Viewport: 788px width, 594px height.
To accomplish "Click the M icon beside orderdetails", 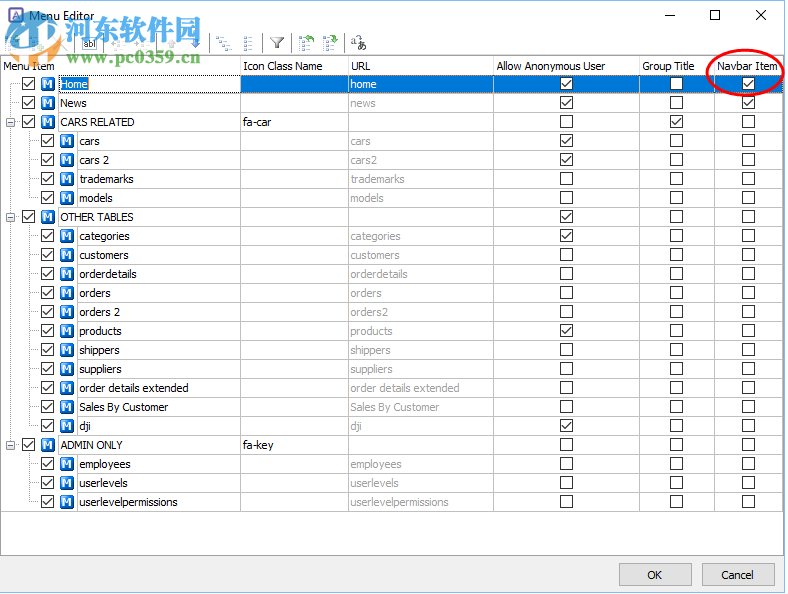I will pos(67,274).
